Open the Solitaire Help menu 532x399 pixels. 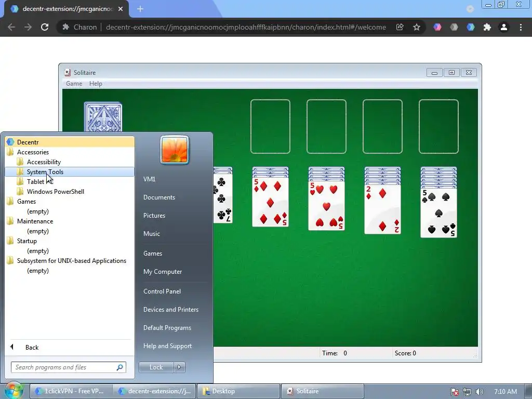tap(96, 84)
